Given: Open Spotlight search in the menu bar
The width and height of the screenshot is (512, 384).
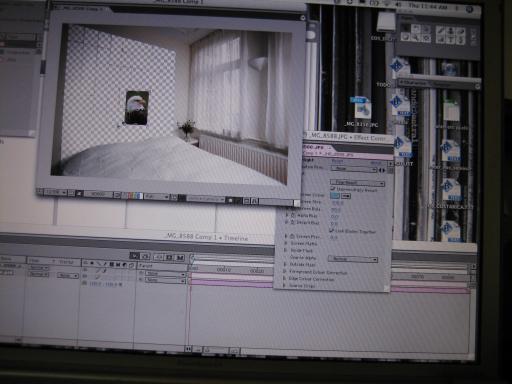Looking at the screenshot, I should point(469,9).
